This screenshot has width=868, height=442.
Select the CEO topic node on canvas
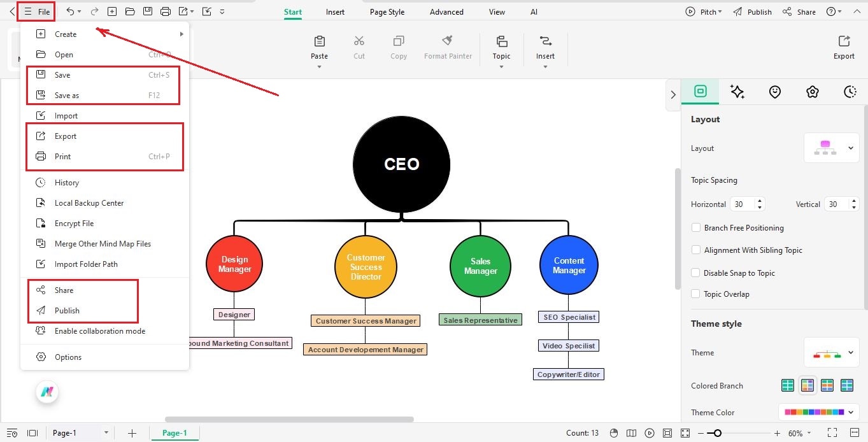pos(401,164)
